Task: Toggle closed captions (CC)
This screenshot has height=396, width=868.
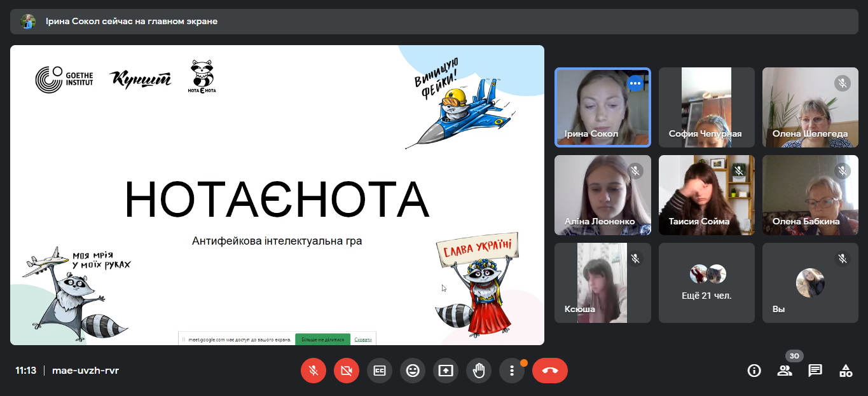Action: coord(380,371)
